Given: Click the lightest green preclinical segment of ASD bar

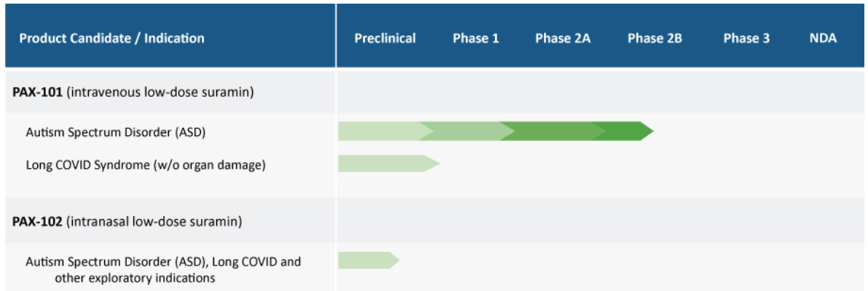Looking at the screenshot, I should click(382, 131).
